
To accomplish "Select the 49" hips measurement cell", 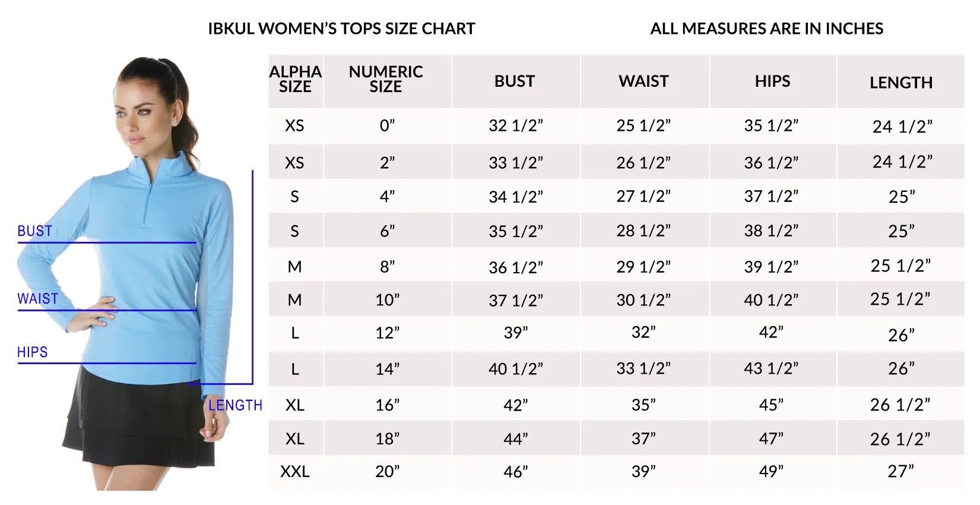I will pyautogui.click(x=772, y=472).
